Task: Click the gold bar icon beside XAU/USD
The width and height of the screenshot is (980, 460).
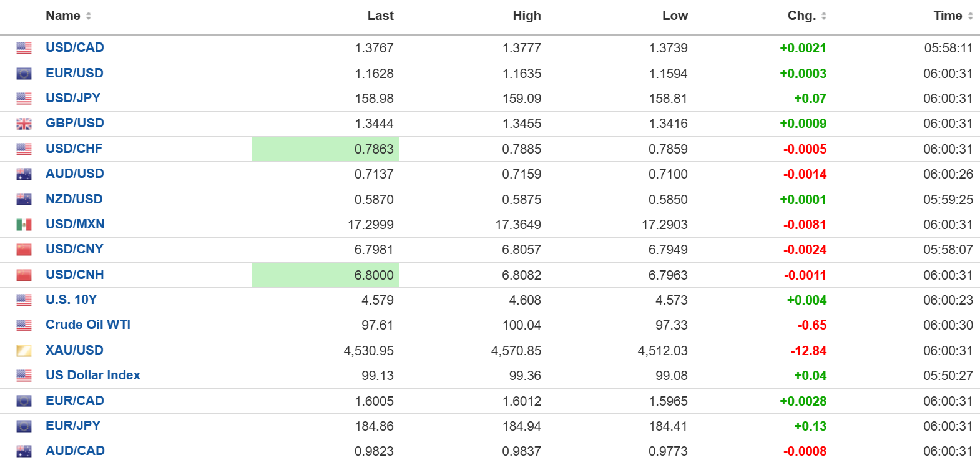Action: (x=24, y=350)
